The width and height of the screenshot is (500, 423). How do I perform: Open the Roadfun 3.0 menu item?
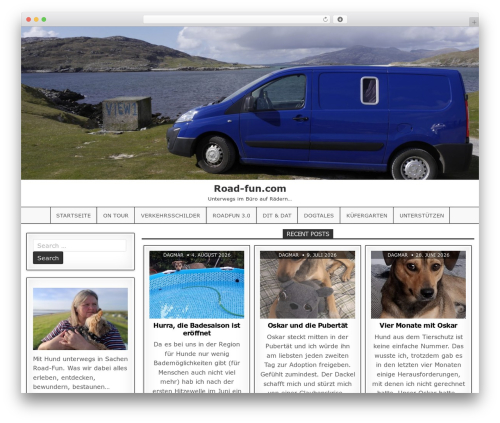(x=231, y=215)
